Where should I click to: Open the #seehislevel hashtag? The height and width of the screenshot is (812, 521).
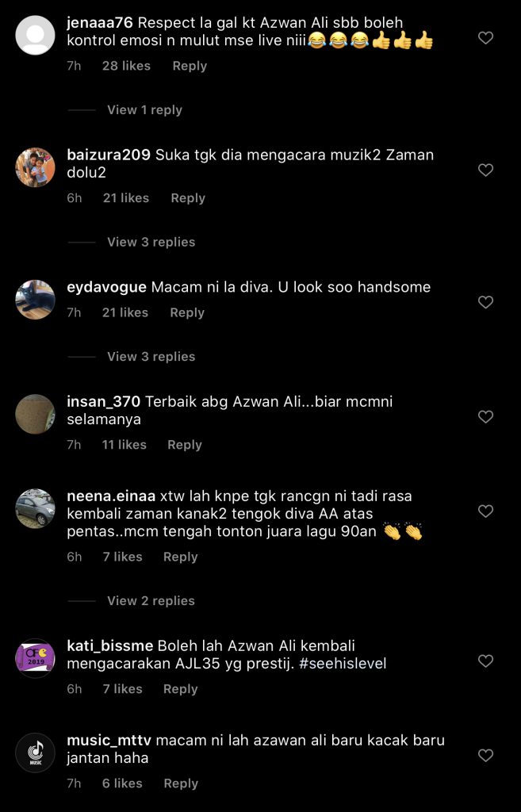tap(343, 664)
